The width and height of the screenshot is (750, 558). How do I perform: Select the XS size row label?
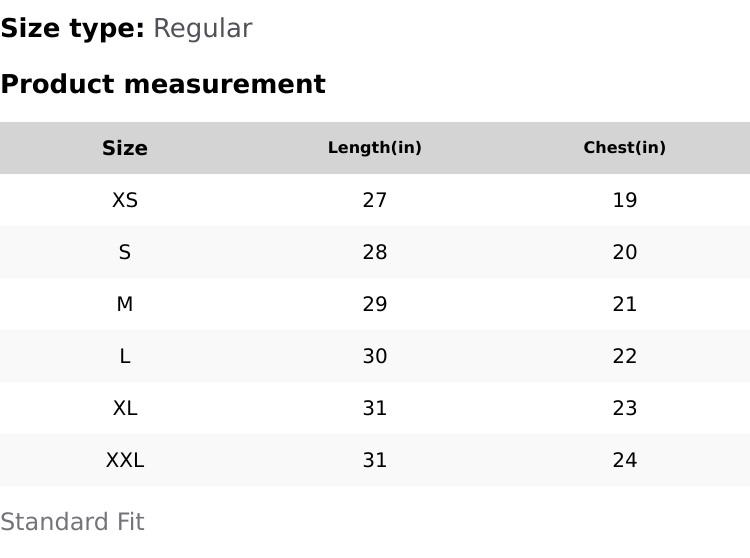pyautogui.click(x=125, y=200)
